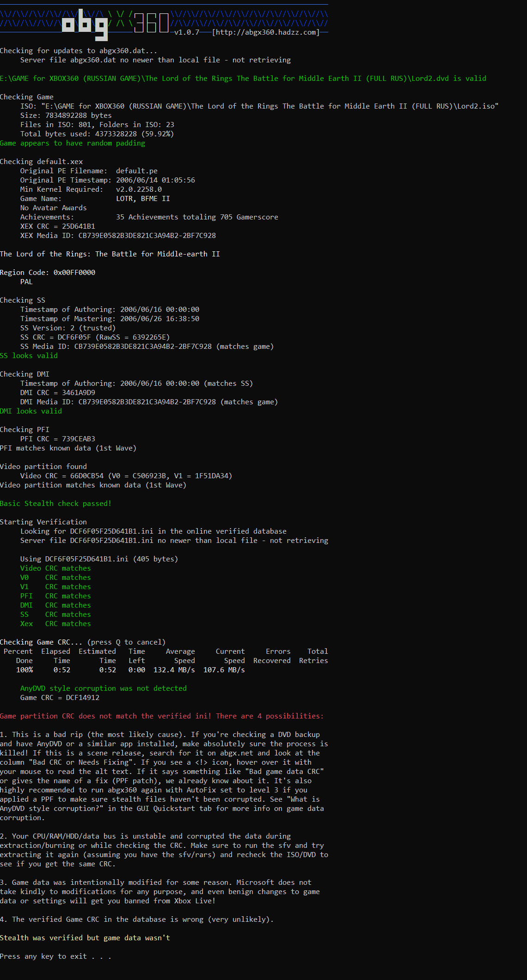Screen dimensions: 527x980
Task: Click 'Files in ISO: 801, Folders in ISO: 23'
Action: pyautogui.click(x=97, y=125)
